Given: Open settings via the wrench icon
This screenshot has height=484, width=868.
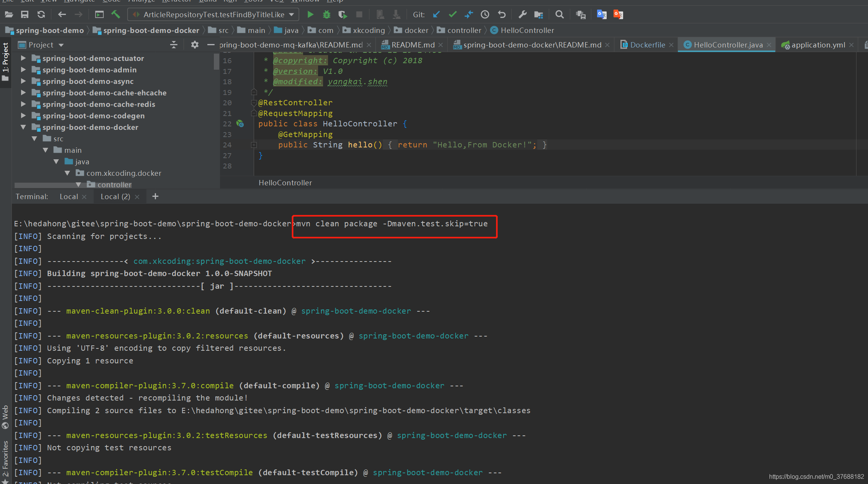Looking at the screenshot, I should 522,15.
